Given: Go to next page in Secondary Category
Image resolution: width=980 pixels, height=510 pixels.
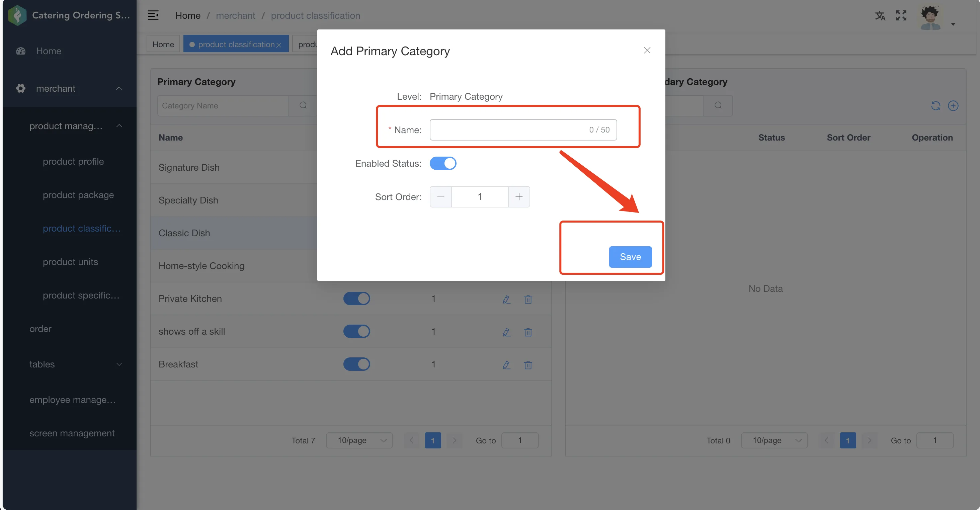Looking at the screenshot, I should 869,440.
